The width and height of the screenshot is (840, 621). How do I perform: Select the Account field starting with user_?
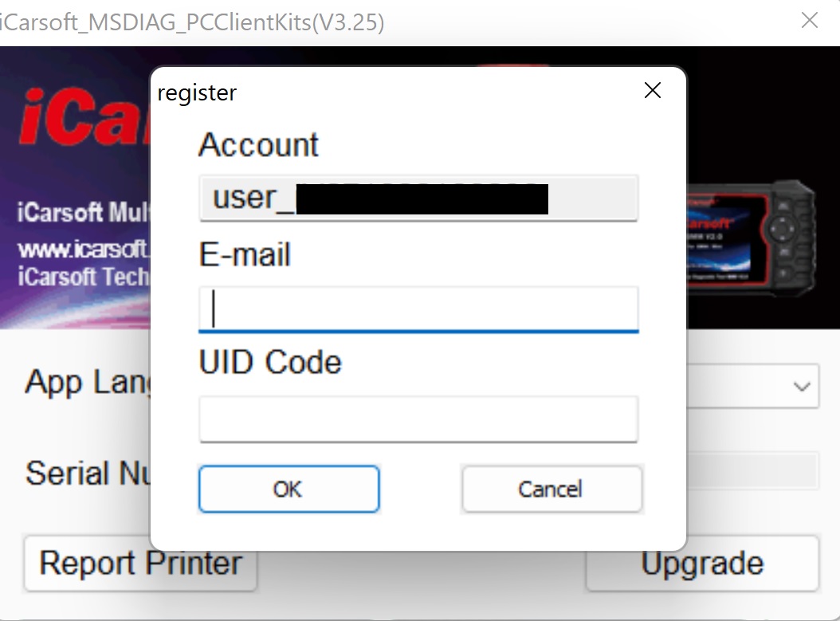418,198
